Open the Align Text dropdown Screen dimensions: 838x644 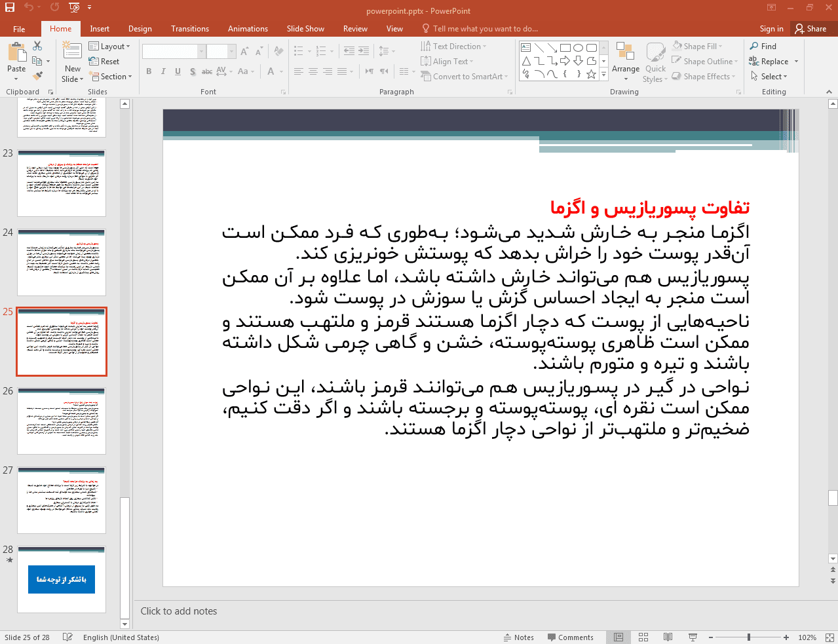click(x=447, y=62)
